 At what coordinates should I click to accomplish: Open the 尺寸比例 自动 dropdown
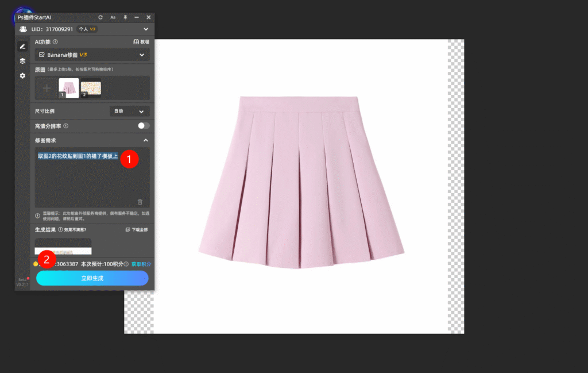(129, 111)
